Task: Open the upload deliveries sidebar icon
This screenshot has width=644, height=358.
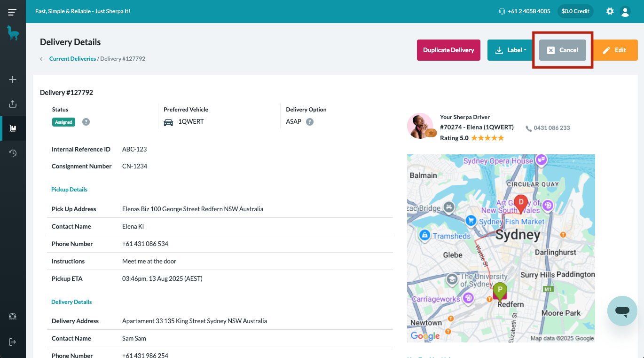Action: (x=13, y=104)
